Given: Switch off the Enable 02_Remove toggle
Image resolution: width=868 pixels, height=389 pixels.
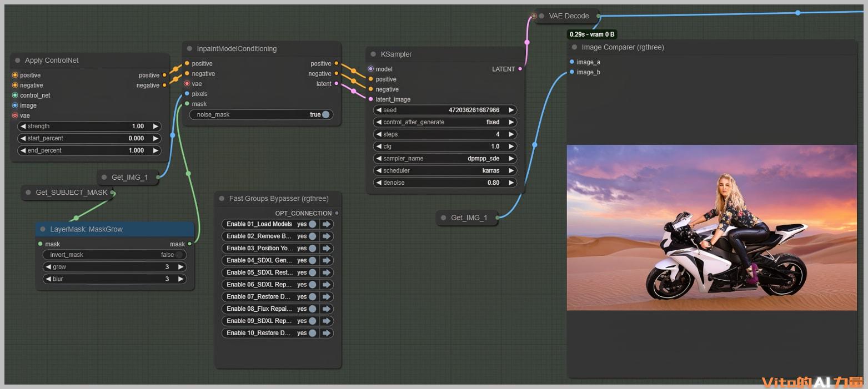Looking at the screenshot, I should pos(313,236).
